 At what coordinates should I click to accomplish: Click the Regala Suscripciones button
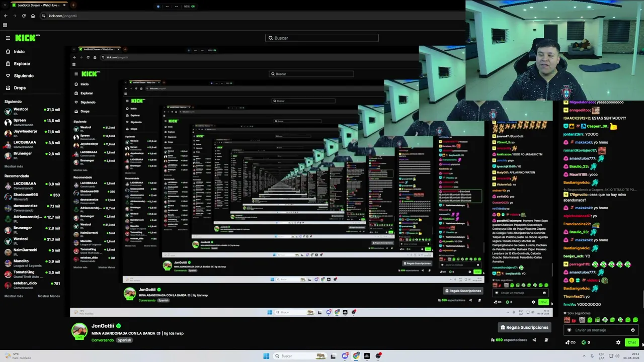524,327
